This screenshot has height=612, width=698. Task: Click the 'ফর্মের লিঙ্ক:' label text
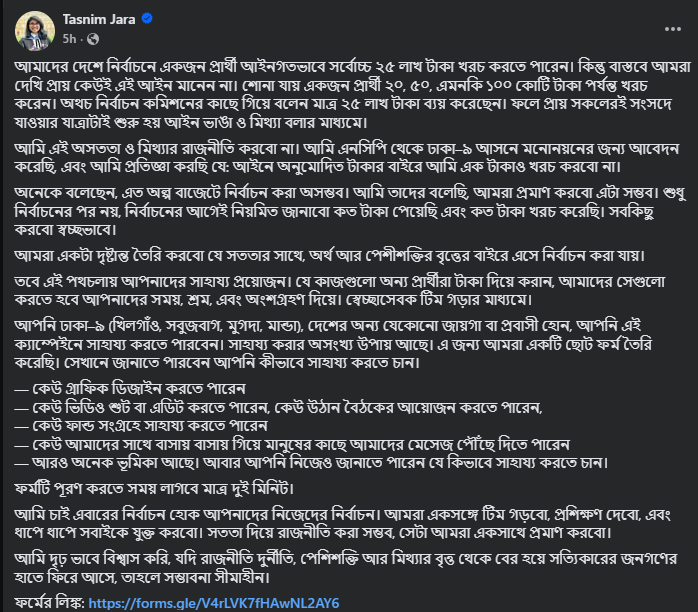[48, 603]
